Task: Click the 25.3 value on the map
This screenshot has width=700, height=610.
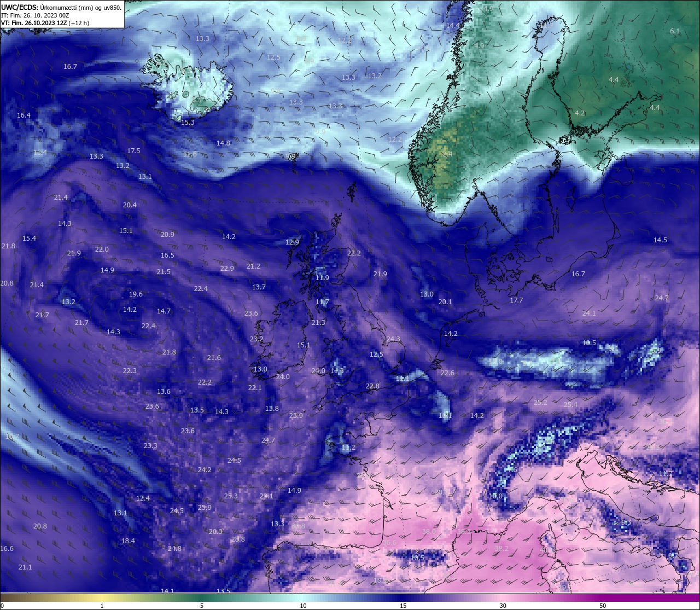Action: (x=231, y=496)
